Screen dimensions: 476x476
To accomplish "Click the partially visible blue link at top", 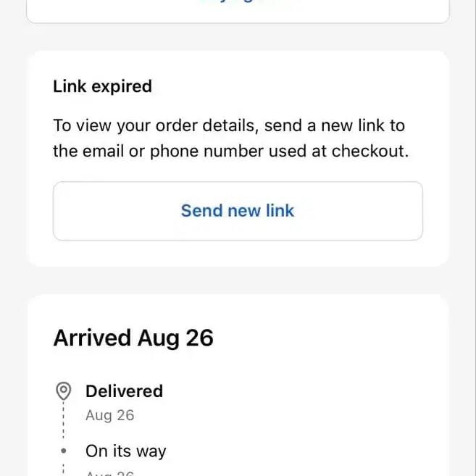I will pyautogui.click(x=238, y=2).
